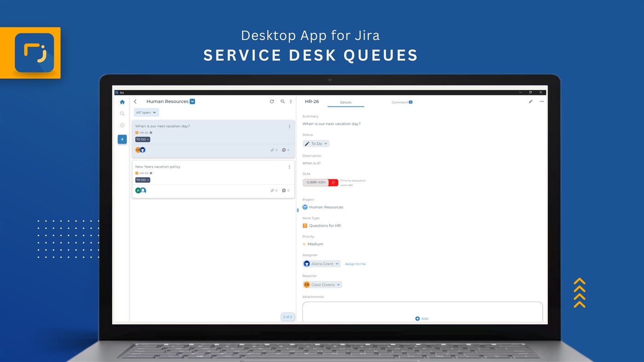The width and height of the screenshot is (644, 362).
Task: Click the red SLA time-to-resolution badge
Action: (x=315, y=182)
